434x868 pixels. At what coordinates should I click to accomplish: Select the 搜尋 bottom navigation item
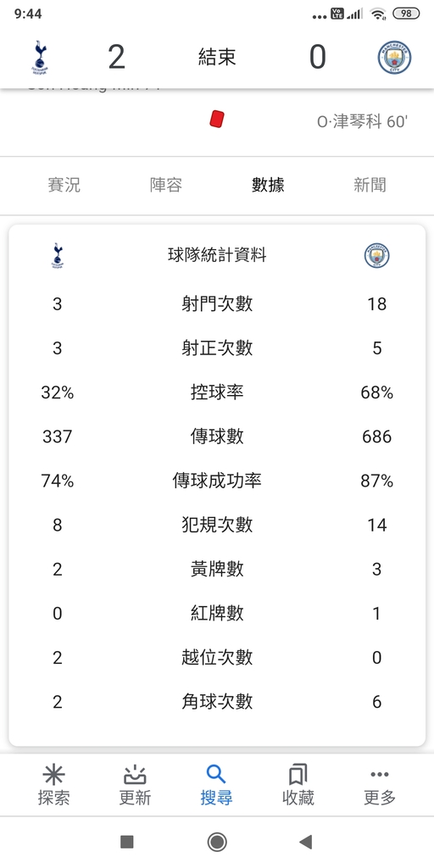point(216,785)
